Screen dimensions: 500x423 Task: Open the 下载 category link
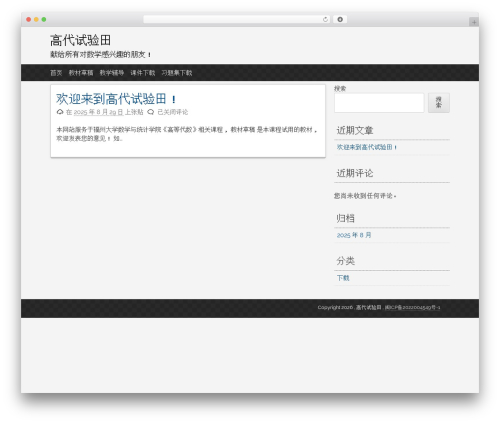pos(343,278)
